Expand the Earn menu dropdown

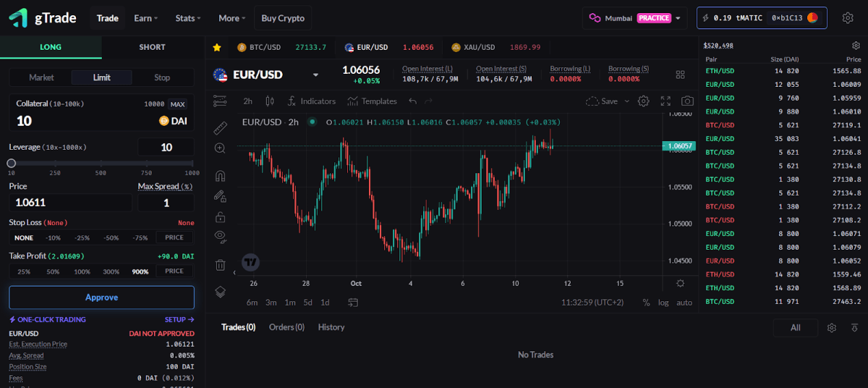pyautogui.click(x=146, y=18)
